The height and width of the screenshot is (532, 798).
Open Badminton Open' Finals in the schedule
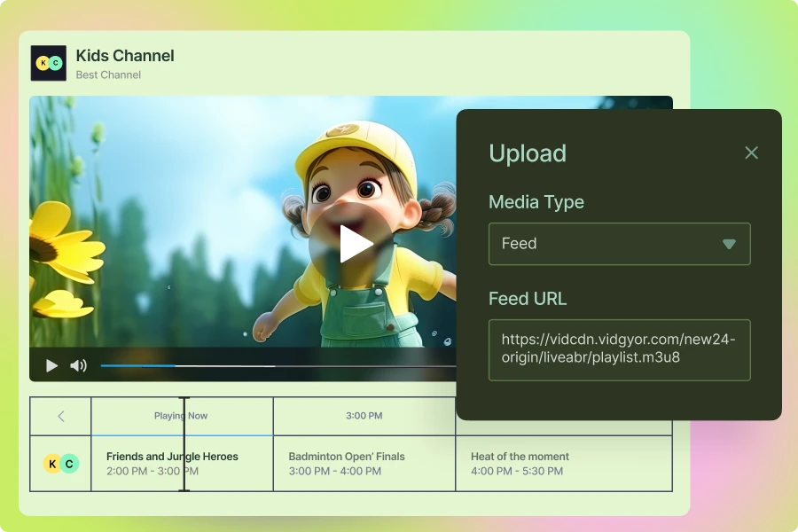[346, 462]
